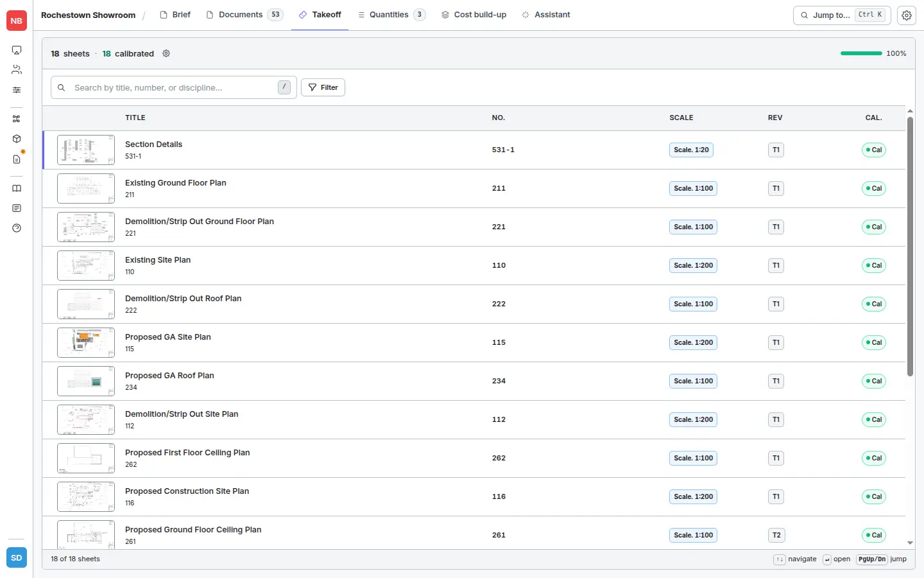Focus the sheet search field

pyautogui.click(x=173, y=87)
